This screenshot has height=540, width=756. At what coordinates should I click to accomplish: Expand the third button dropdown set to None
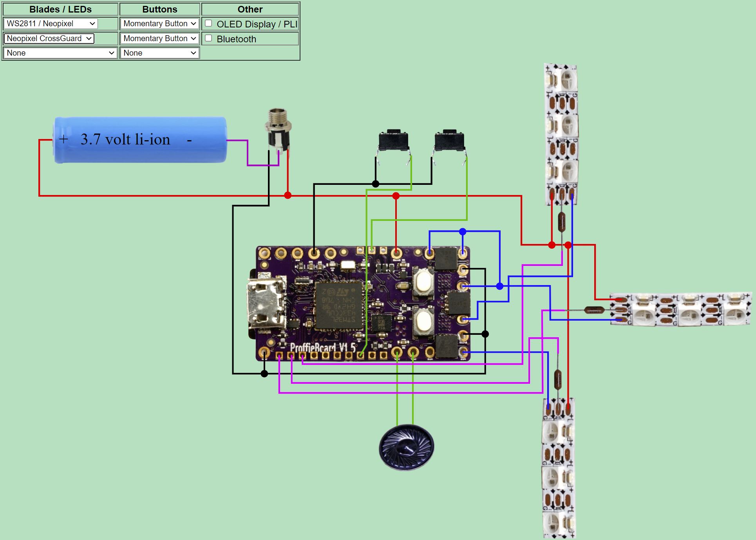coord(159,53)
